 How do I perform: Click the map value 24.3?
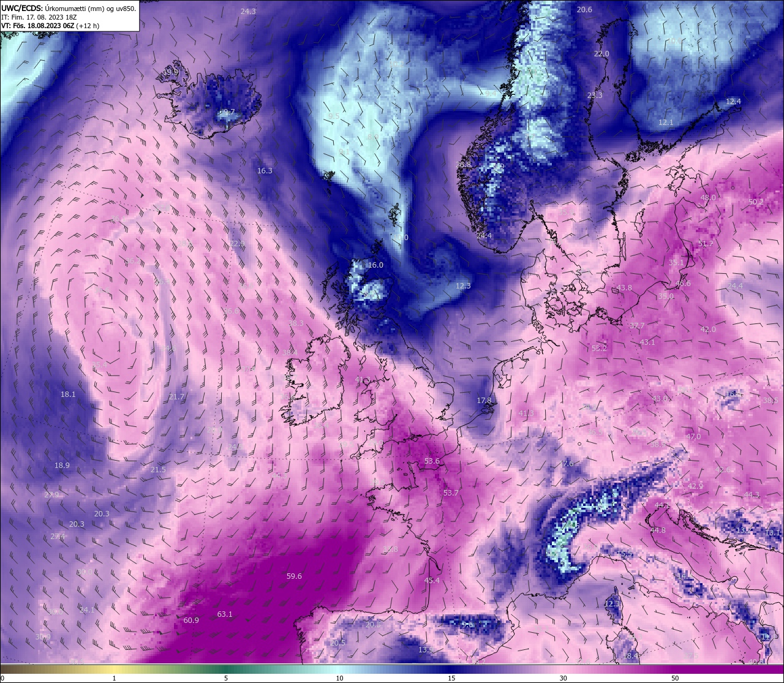tap(248, 12)
